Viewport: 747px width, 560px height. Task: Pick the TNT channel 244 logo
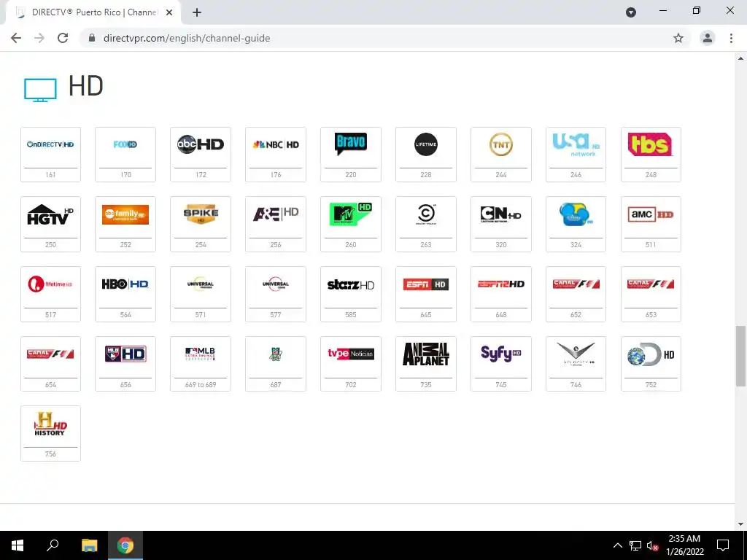coord(500,144)
